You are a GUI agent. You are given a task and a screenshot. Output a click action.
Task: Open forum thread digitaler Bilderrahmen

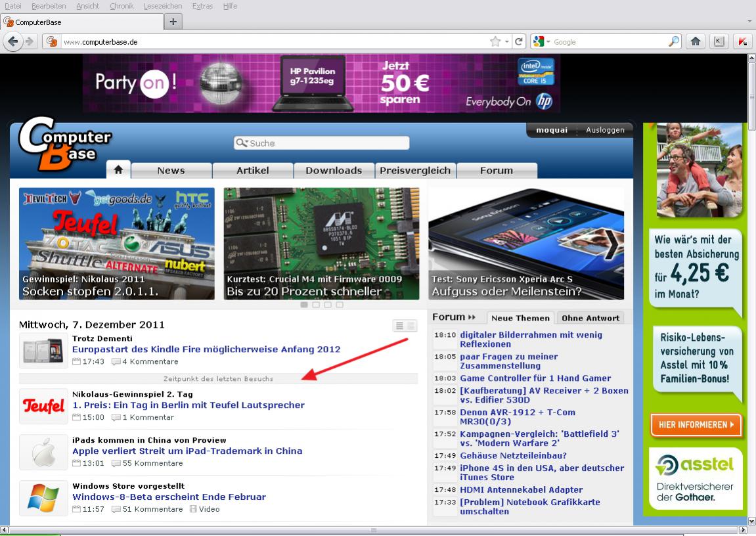click(531, 340)
